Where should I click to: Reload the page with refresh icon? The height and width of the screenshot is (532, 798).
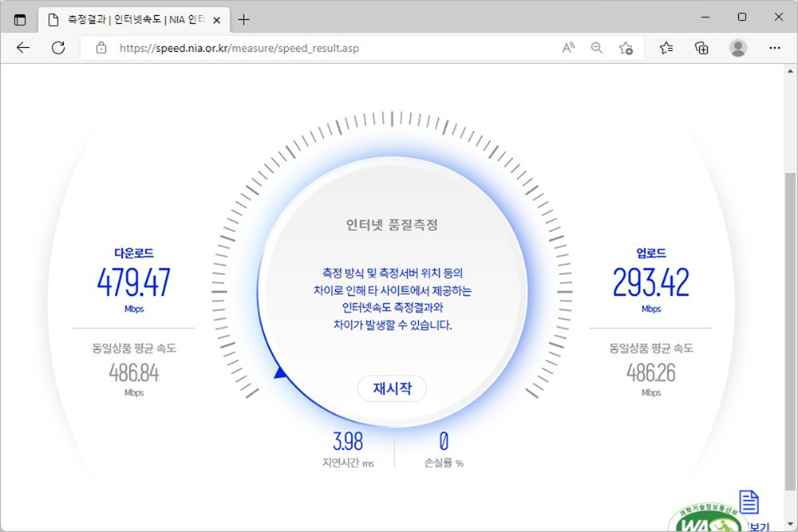click(x=58, y=48)
